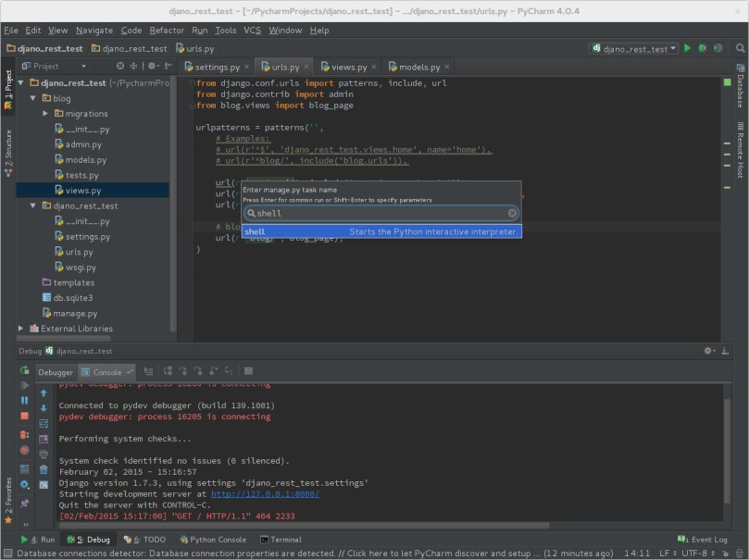This screenshot has height=560, width=749.
Task: Open debugger settings gear in left strip
Action: click(24, 485)
